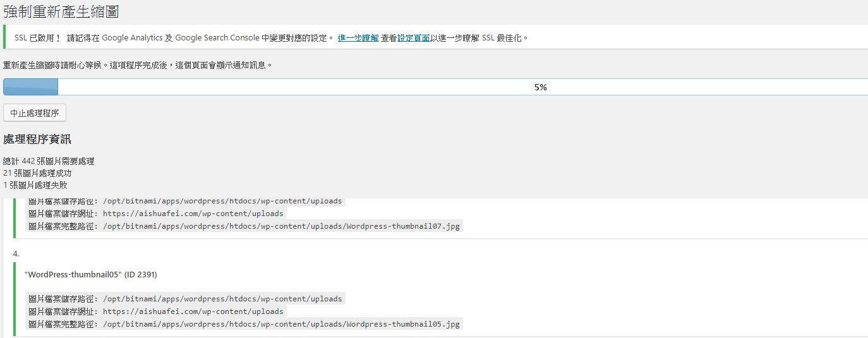
Task: Click the Wordpress-thumbnail05.jpg full path line
Action: coord(244,324)
